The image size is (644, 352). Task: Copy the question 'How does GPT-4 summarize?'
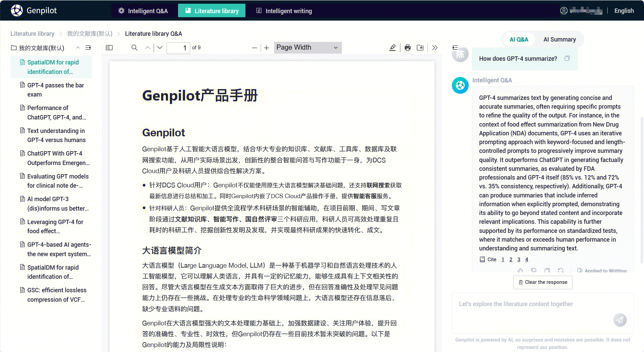(567, 58)
